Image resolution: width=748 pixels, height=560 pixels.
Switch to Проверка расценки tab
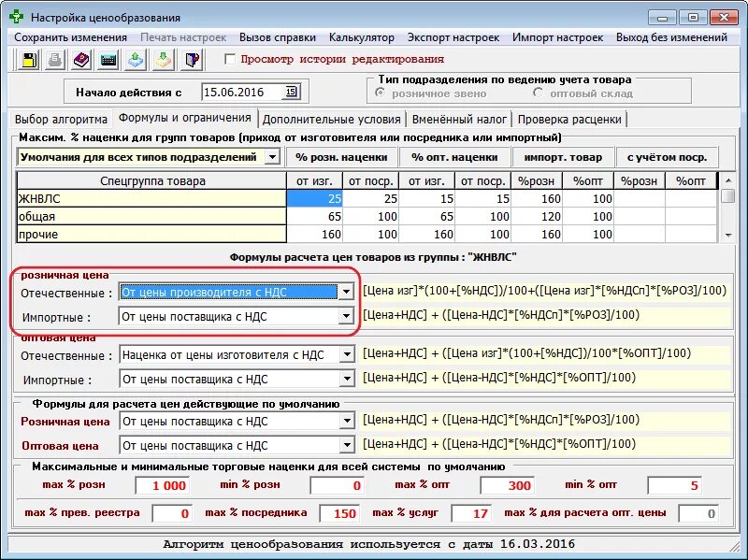pos(569,120)
